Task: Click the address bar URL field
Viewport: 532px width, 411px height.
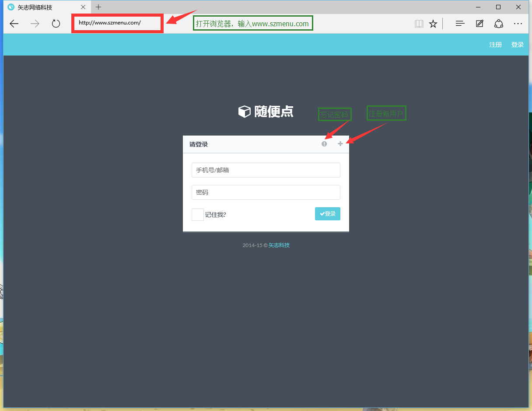Action: coord(118,23)
